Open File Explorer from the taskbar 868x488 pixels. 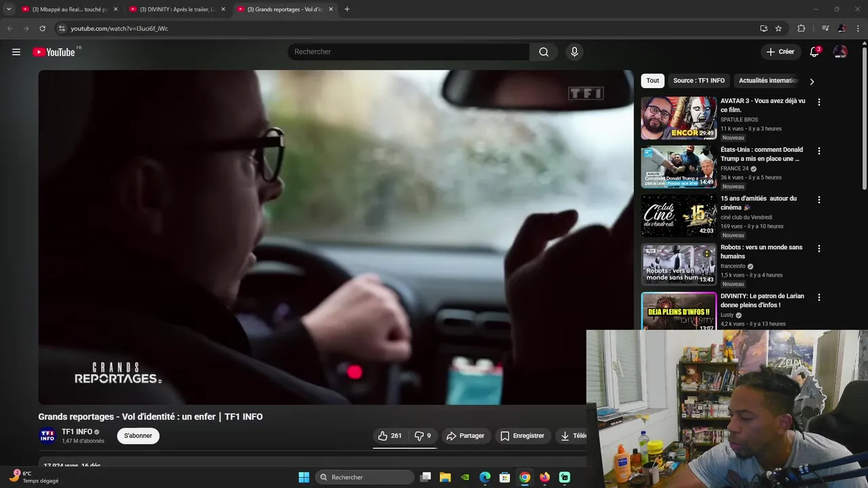445,477
